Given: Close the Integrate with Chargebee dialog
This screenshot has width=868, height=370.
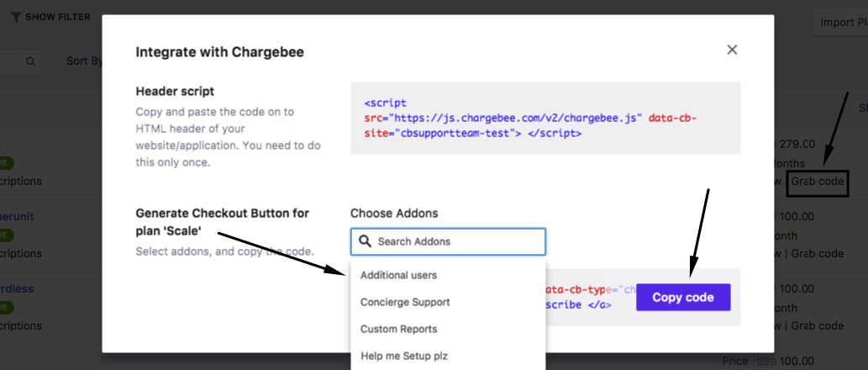Looking at the screenshot, I should click(732, 50).
